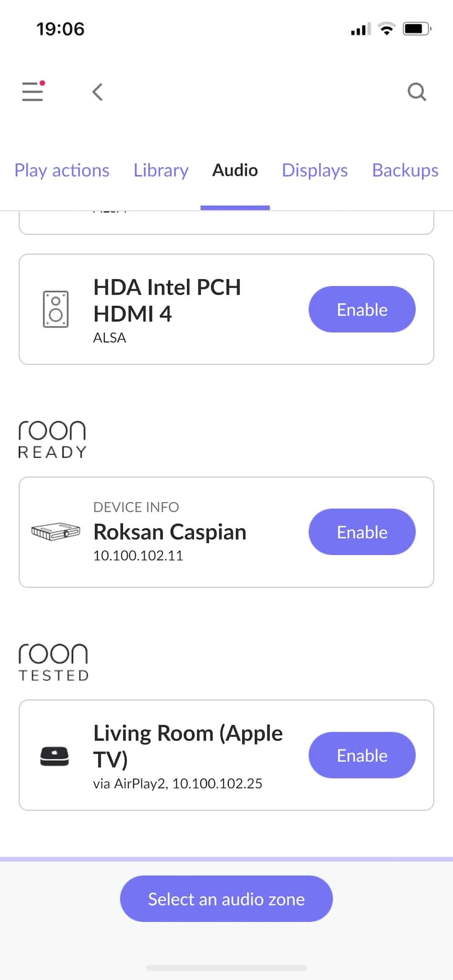Open the hamburger menu icon
The image size is (453, 980).
click(33, 91)
